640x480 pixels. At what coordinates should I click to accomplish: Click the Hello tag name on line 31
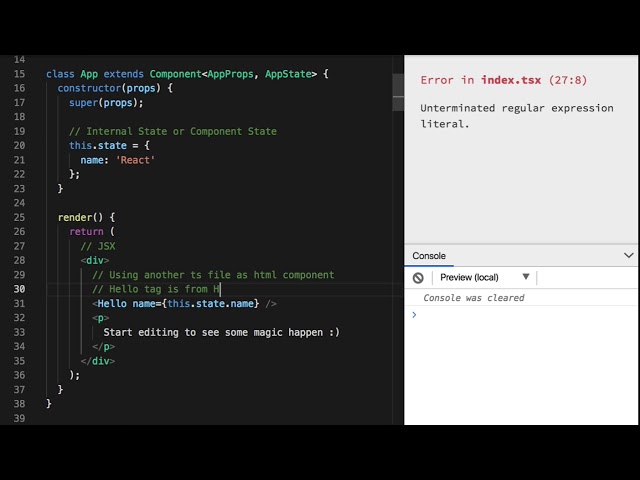[x=112, y=303]
